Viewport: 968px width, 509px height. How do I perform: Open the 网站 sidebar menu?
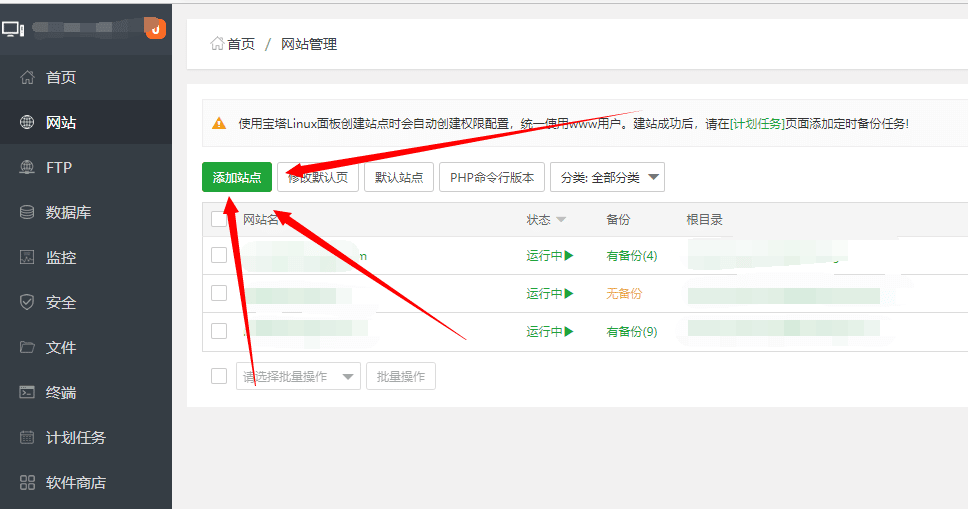click(86, 122)
